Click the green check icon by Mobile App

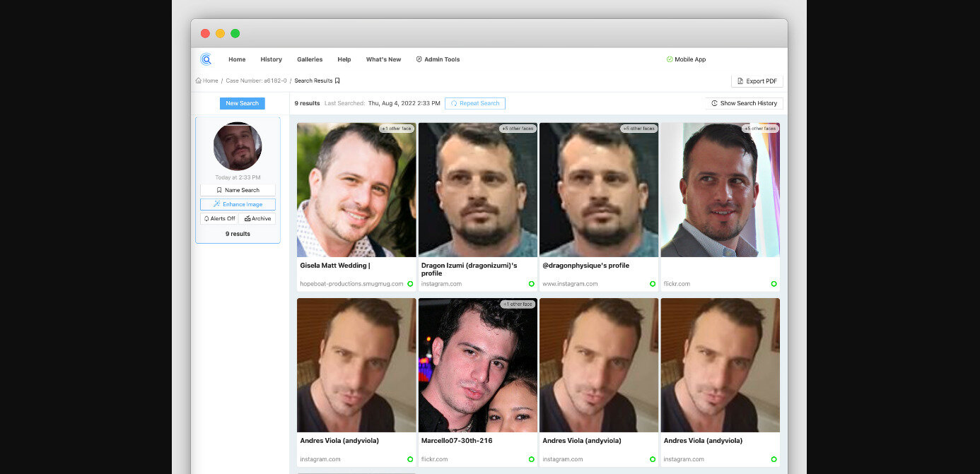(670, 59)
